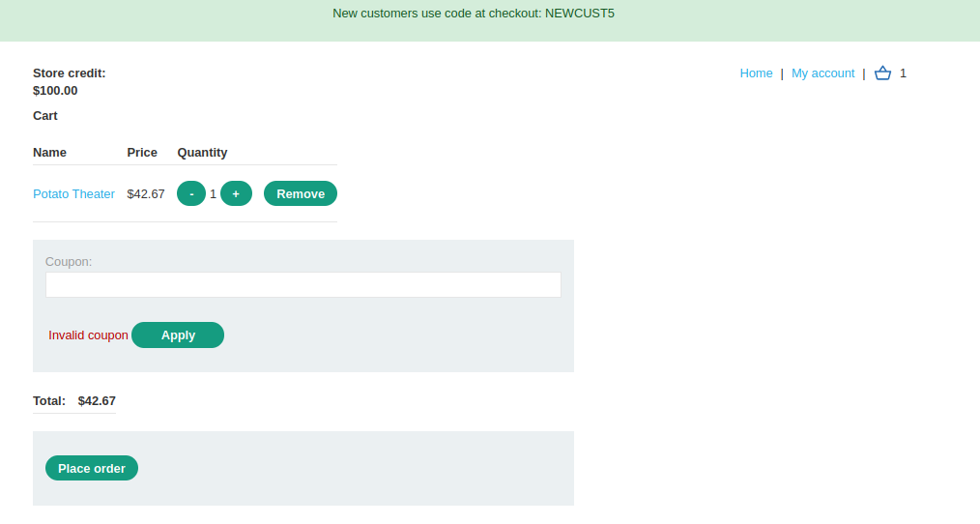Click the Cart heading

tap(45, 116)
